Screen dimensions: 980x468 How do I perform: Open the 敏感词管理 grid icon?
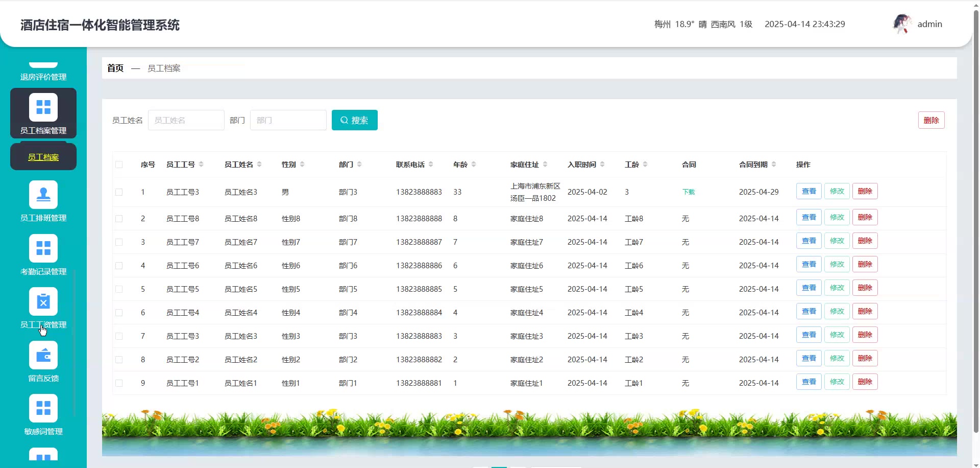point(43,408)
